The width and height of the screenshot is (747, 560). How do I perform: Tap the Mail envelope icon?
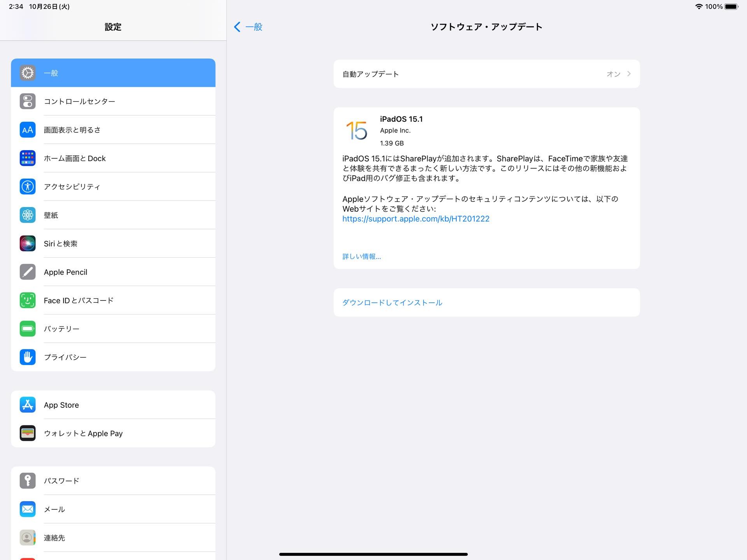click(28, 509)
